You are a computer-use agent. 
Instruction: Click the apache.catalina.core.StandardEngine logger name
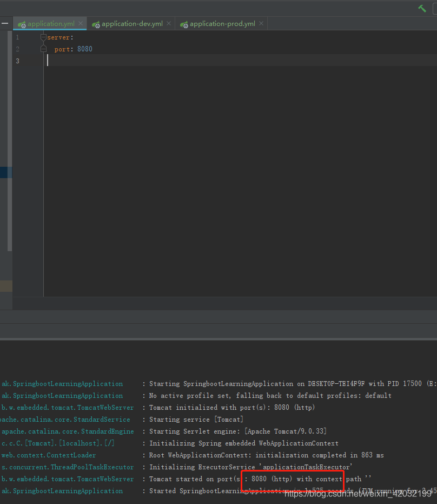point(68,431)
